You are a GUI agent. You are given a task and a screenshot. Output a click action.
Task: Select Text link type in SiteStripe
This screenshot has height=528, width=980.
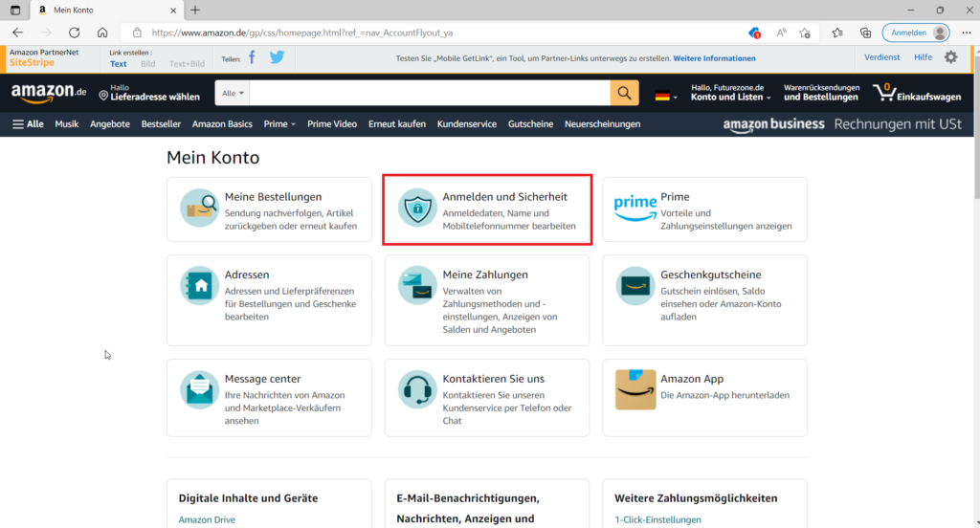(118, 64)
